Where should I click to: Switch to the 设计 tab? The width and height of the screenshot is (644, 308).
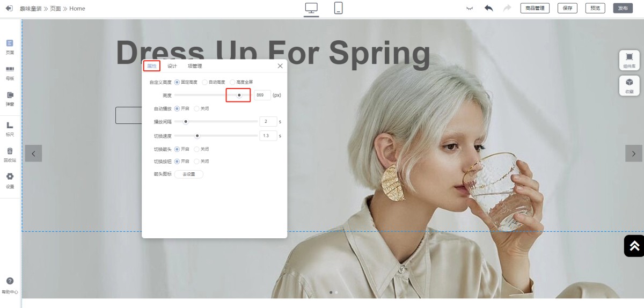(172, 66)
